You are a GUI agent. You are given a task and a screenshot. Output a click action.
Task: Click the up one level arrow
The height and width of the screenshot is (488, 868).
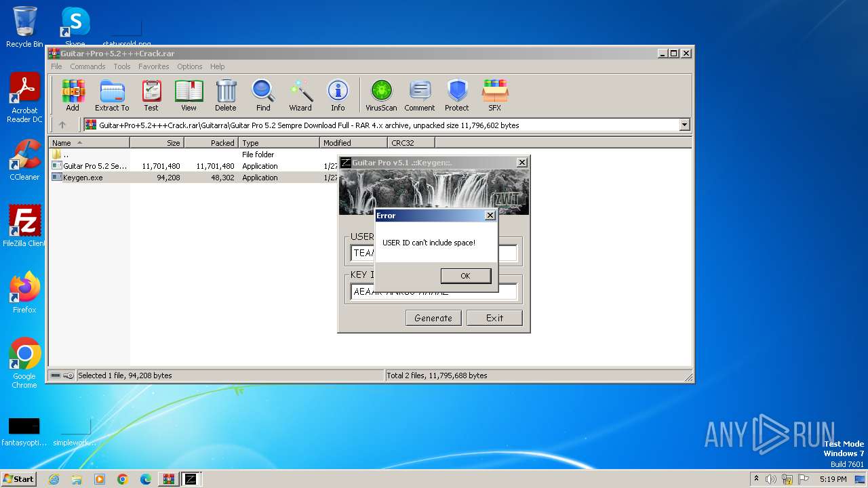(x=62, y=125)
